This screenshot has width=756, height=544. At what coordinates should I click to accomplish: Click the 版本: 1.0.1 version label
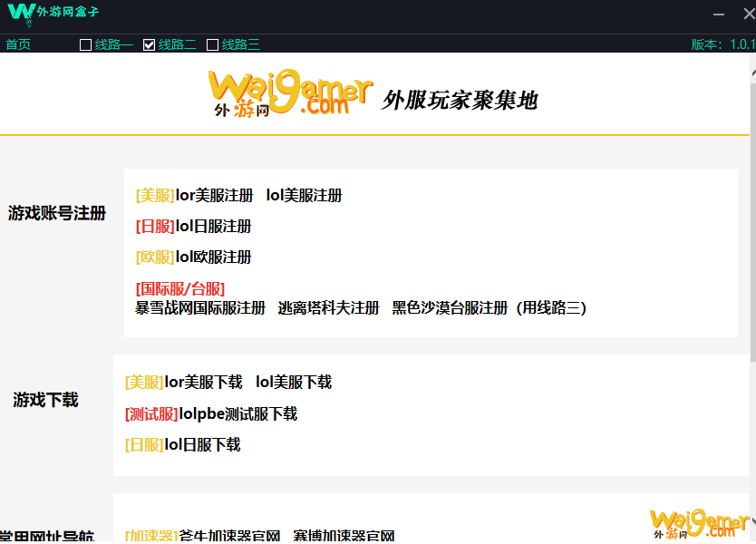click(x=723, y=44)
